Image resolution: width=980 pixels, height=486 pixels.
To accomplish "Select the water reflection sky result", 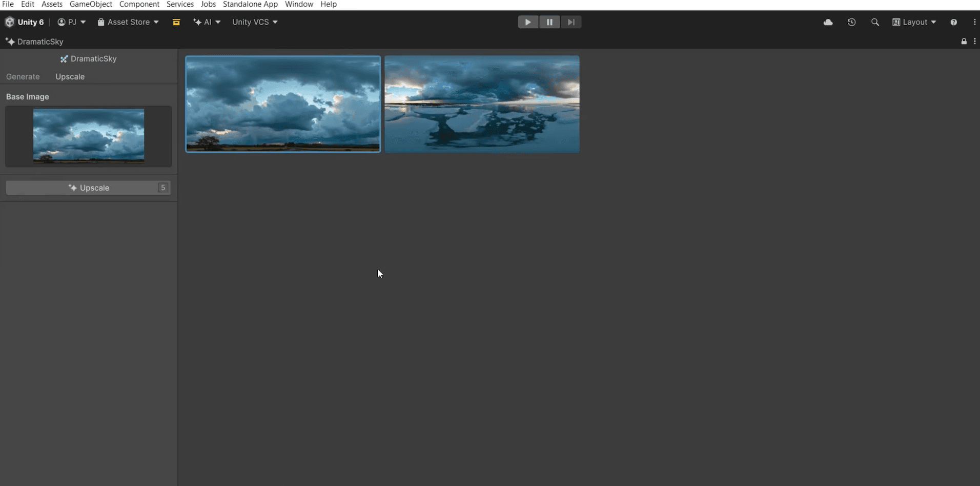I will coord(482,104).
